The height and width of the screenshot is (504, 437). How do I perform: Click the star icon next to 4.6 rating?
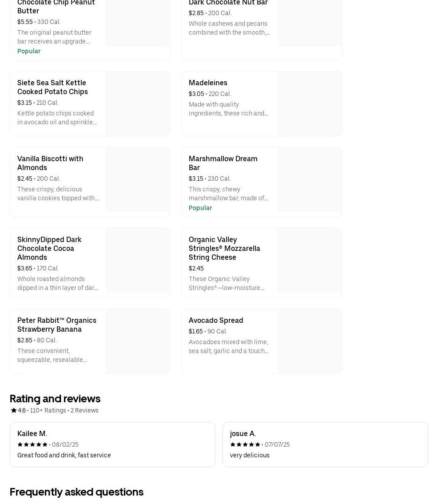[14, 410]
